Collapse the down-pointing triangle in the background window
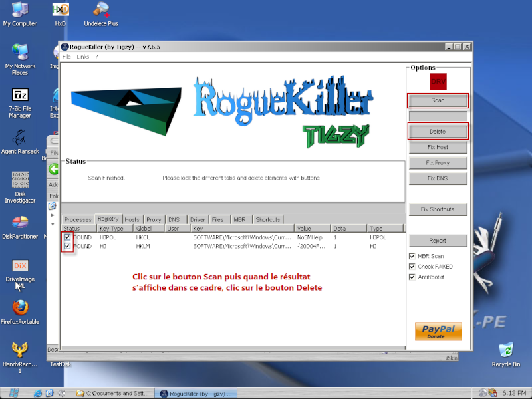532x399 pixels. (53, 224)
